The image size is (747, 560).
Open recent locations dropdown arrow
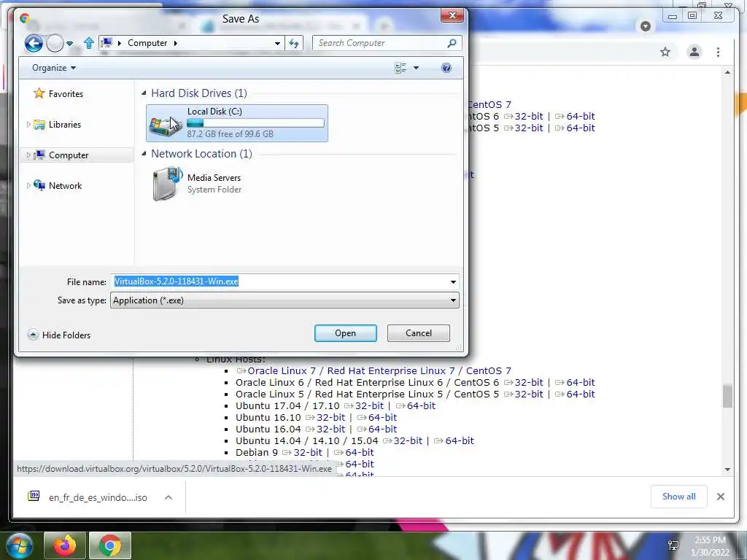pyautogui.click(x=69, y=43)
